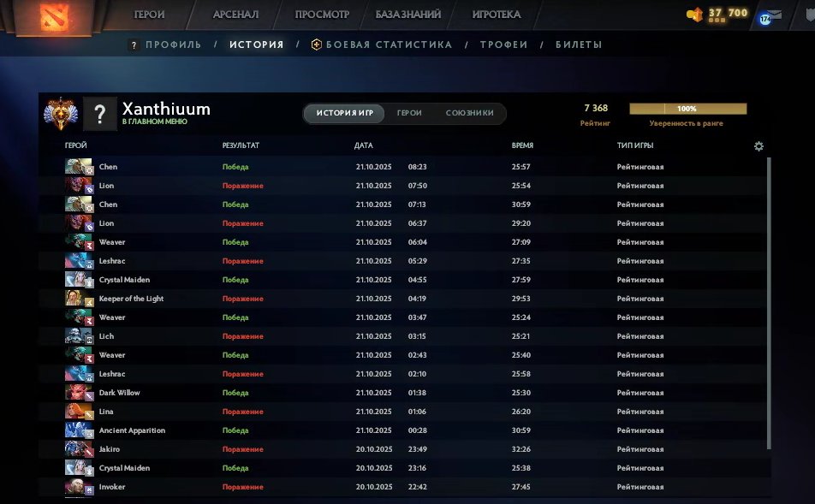The image size is (815, 504).
Task: Switch to the Герои view toggle
Action: (x=409, y=114)
